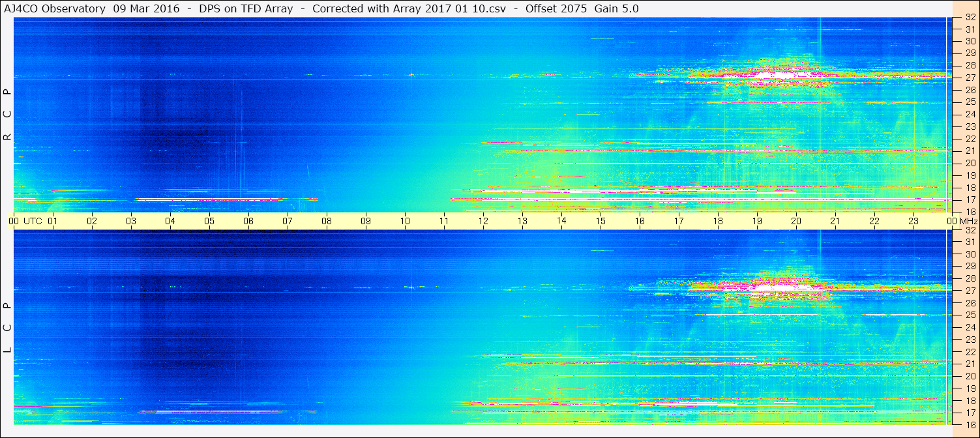Viewport: 980px width, 438px height.
Task: Click the UTC label on time axis
Action: pyautogui.click(x=33, y=221)
